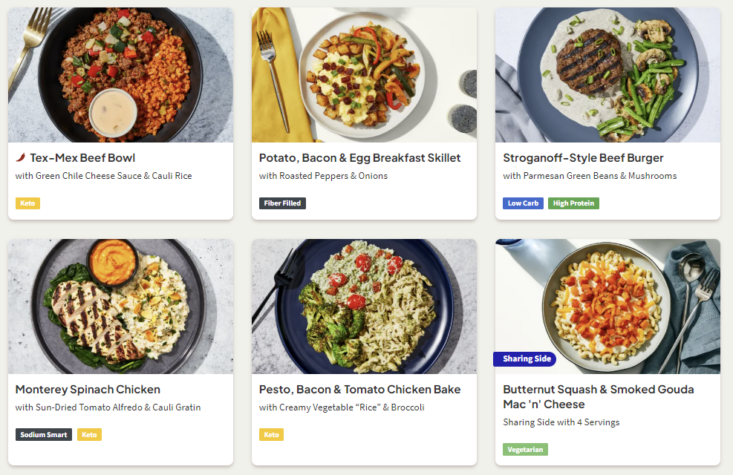Screen dimensions: 733x475
Task: Click the Stroganoff-Style Beef Burger title
Action: tap(583, 158)
